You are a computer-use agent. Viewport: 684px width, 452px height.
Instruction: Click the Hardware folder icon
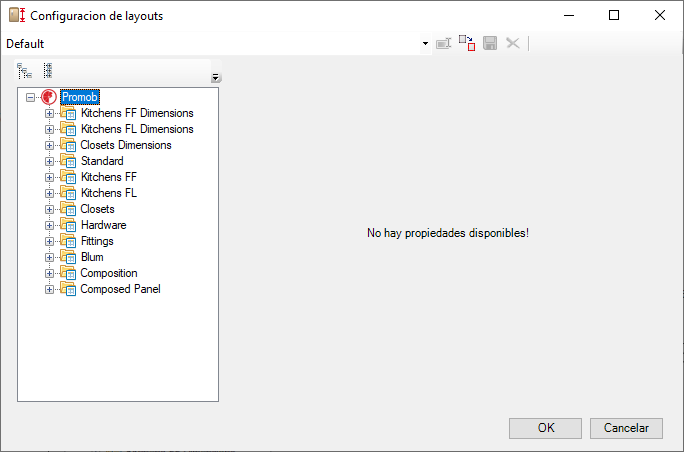(68, 225)
